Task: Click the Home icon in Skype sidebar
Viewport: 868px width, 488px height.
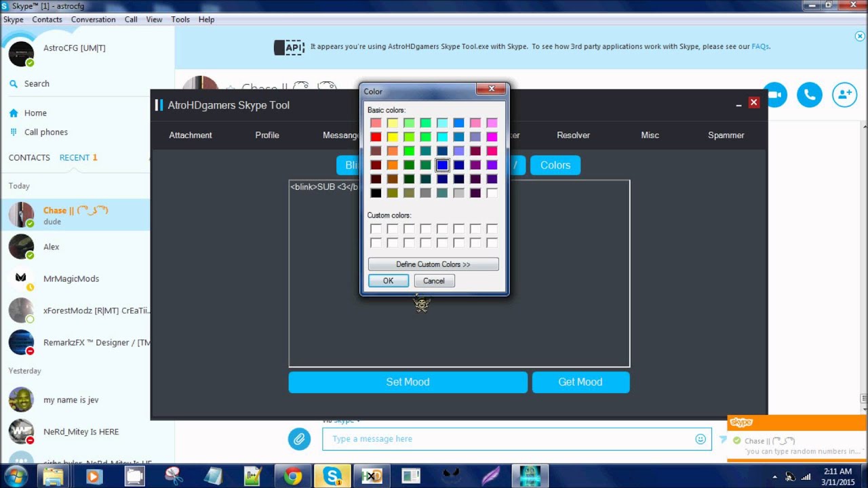Action: click(14, 113)
